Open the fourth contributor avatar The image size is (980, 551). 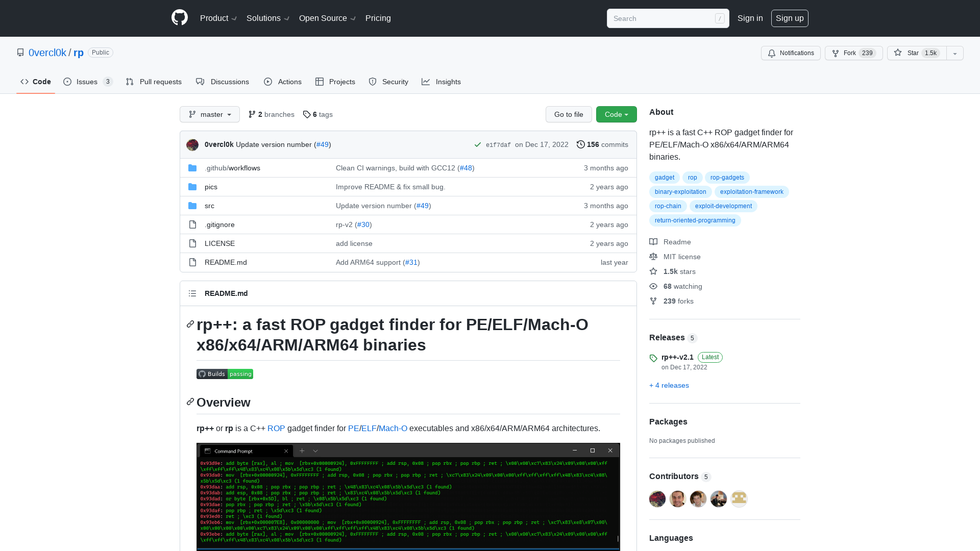(x=719, y=498)
